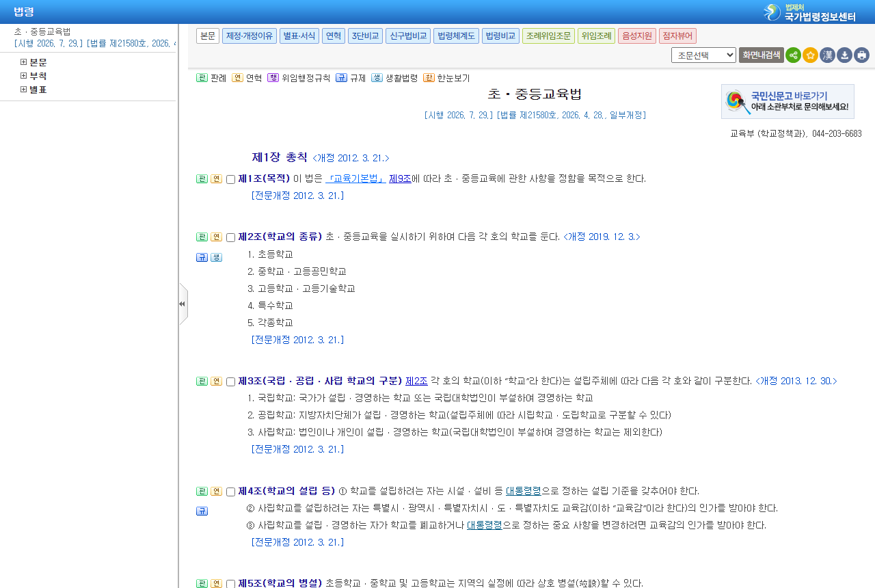Print the law with printer icon
This screenshot has height=588, width=875.
pos(861,55)
